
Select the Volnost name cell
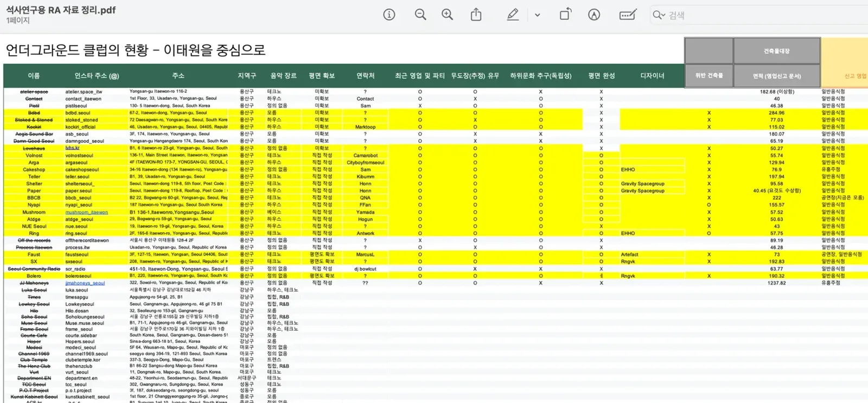coord(34,155)
